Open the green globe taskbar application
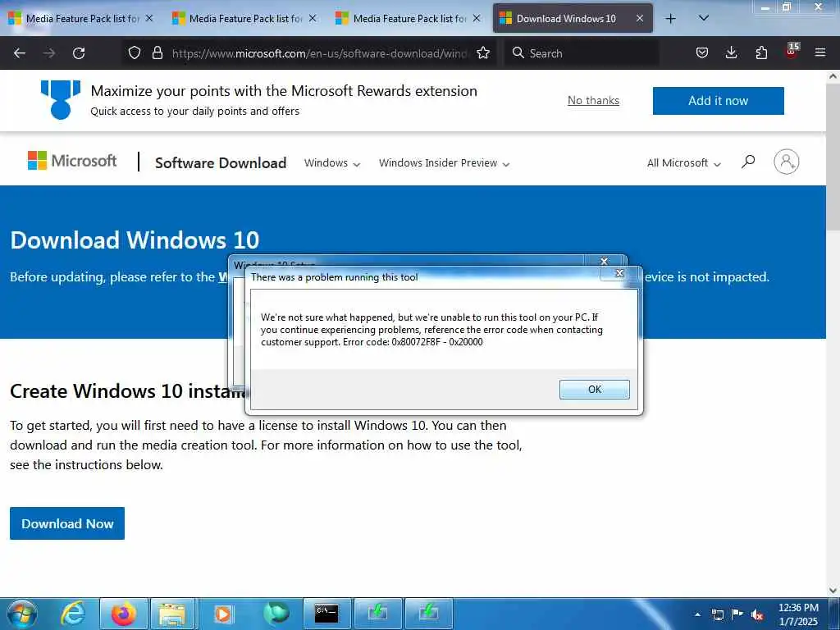The width and height of the screenshot is (840, 630). click(276, 614)
